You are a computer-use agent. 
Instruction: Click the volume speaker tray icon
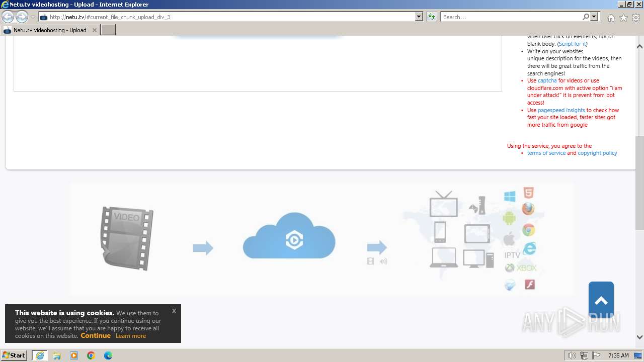click(572, 355)
